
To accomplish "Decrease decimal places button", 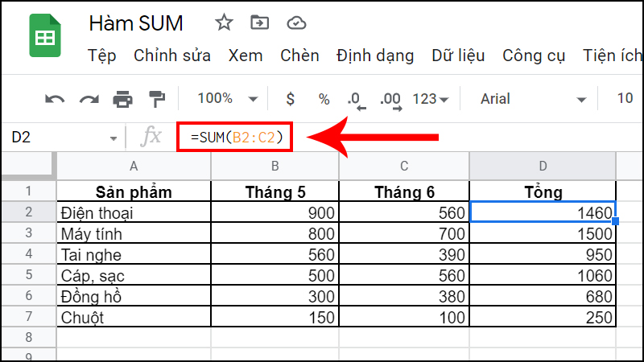I will pos(356,100).
